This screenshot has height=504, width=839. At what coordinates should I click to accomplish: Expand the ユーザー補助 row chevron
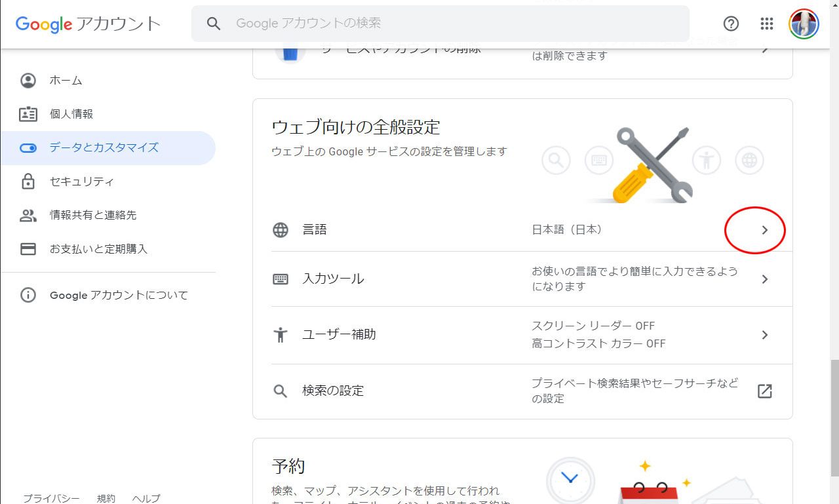coord(764,335)
